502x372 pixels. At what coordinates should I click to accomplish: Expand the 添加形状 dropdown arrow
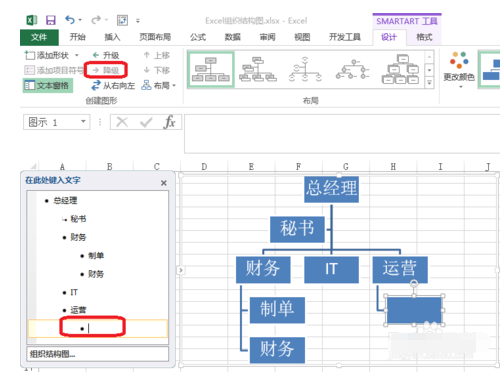pos(77,55)
